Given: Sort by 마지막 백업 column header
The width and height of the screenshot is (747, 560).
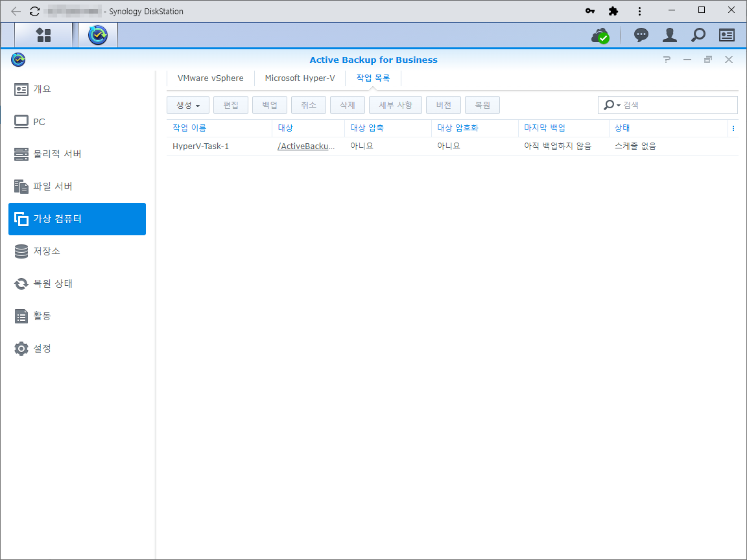Looking at the screenshot, I should point(563,128).
